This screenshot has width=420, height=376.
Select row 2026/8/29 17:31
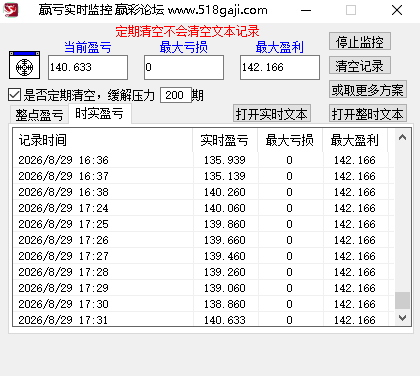(203, 319)
